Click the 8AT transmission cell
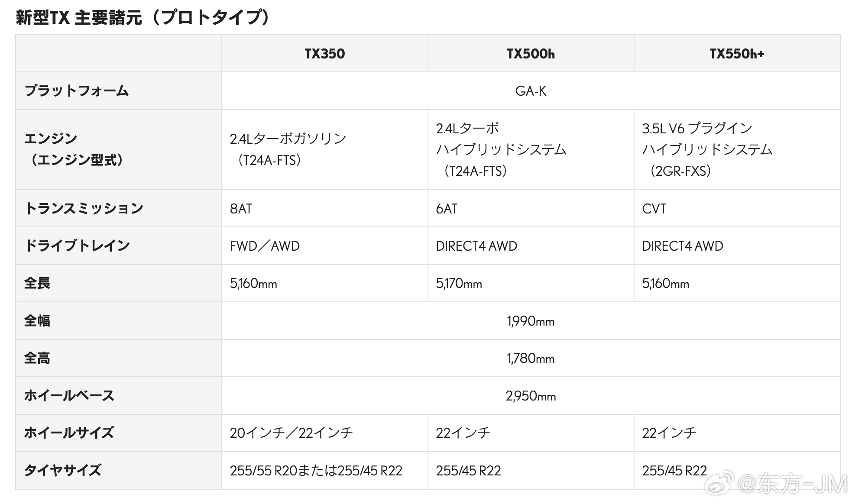The height and width of the screenshot is (504, 855). (241, 209)
